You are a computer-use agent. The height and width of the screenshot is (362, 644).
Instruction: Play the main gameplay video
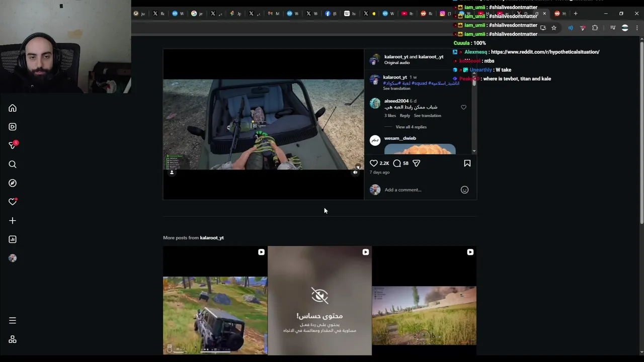point(263,124)
